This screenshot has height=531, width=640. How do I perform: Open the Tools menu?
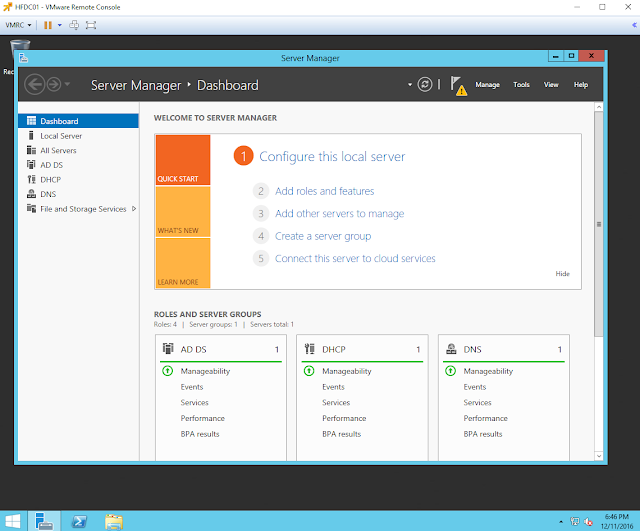click(x=521, y=84)
